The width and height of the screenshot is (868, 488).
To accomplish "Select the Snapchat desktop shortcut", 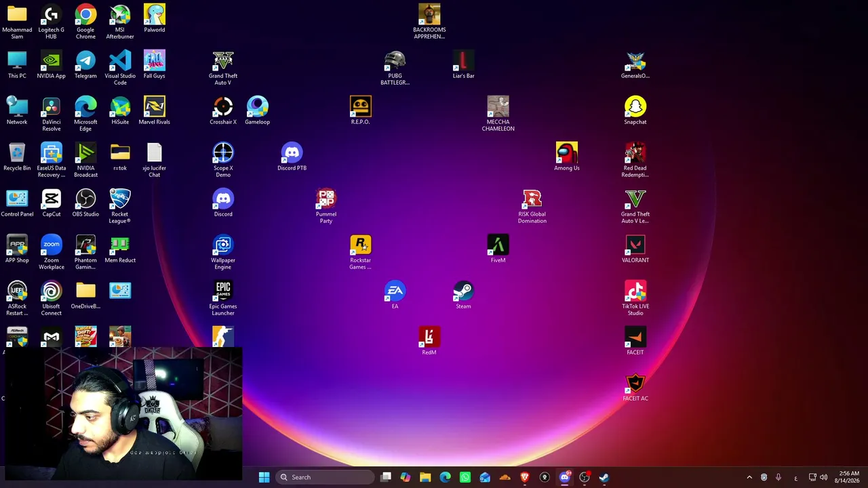I will click(x=635, y=110).
